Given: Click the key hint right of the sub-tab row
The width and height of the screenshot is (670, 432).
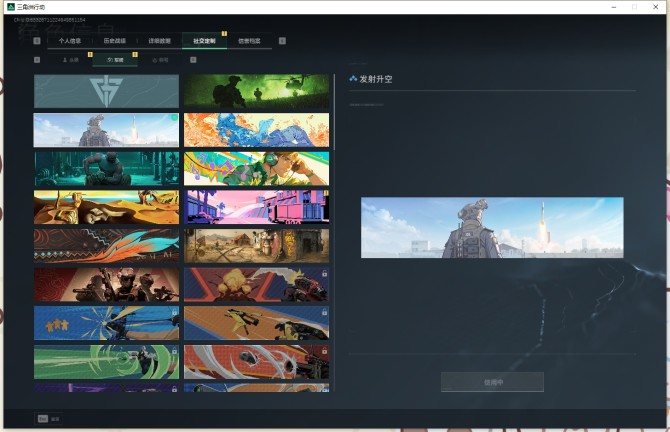Looking at the screenshot, I should click(193, 60).
